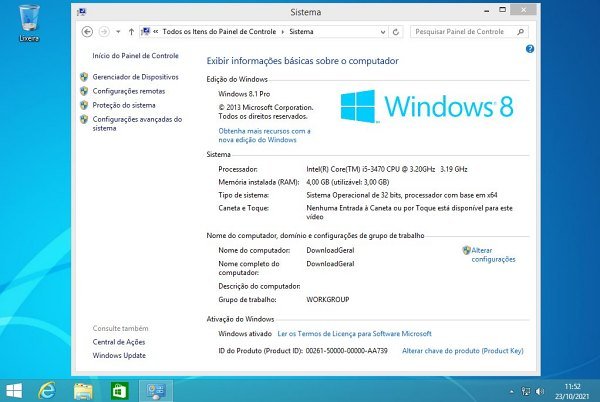Minimize the Sistema window

[486, 11]
